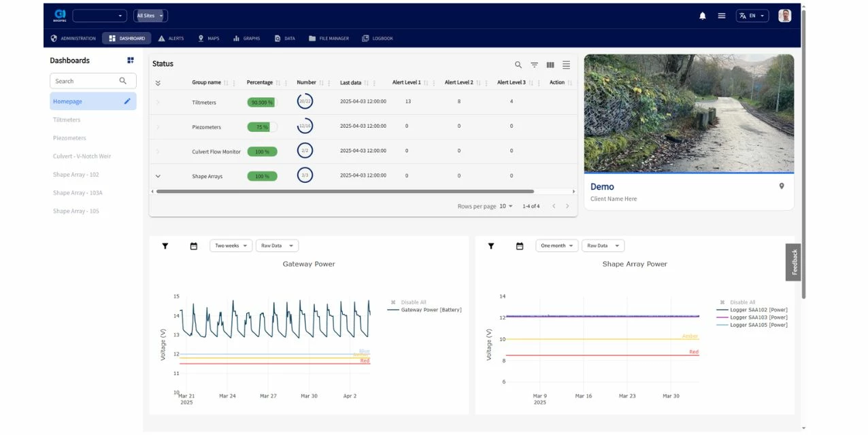Switch to the File Manager tab
The image size is (868, 435).
[329, 38]
